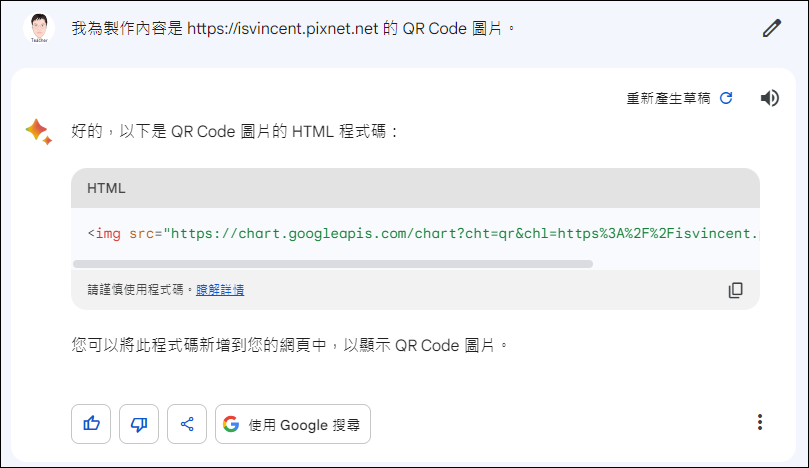This screenshot has width=809, height=468.
Task: Click the user prompt text
Action: 293,28
